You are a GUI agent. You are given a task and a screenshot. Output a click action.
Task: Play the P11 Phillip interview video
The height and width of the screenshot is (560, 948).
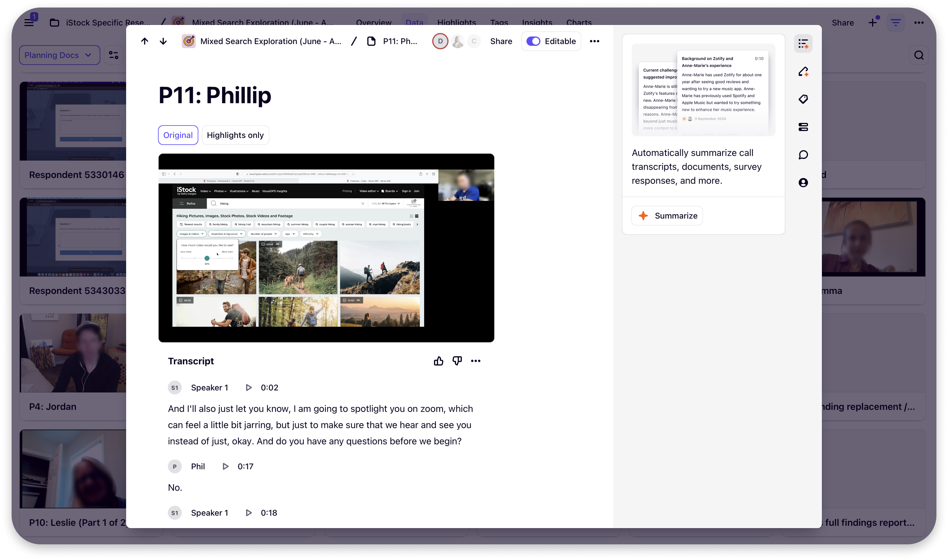coord(326,248)
